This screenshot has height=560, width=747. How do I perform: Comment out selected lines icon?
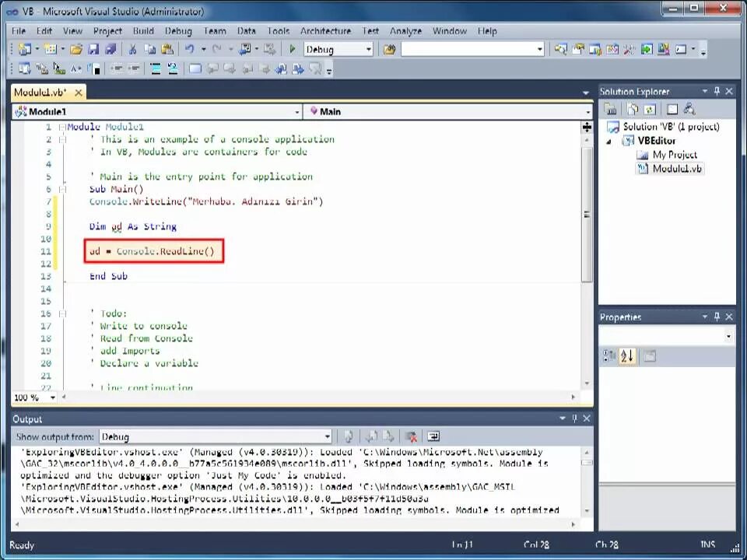click(156, 69)
